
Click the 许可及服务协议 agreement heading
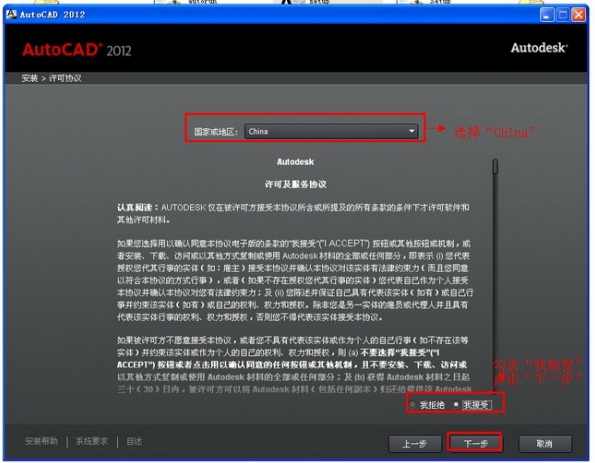coord(296,184)
